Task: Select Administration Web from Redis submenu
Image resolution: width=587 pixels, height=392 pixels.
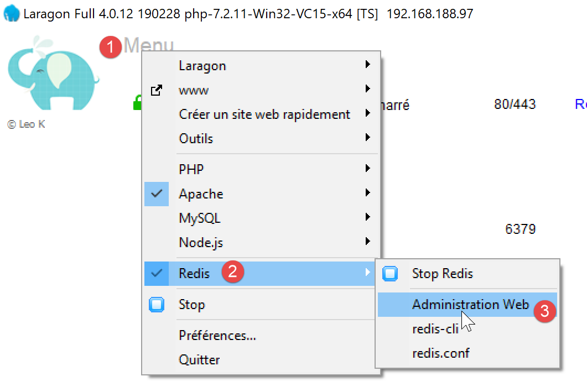Action: pos(470,305)
